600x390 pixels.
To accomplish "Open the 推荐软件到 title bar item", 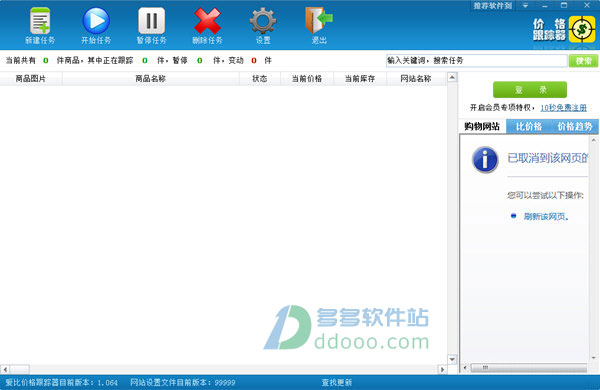I will click(x=492, y=6).
